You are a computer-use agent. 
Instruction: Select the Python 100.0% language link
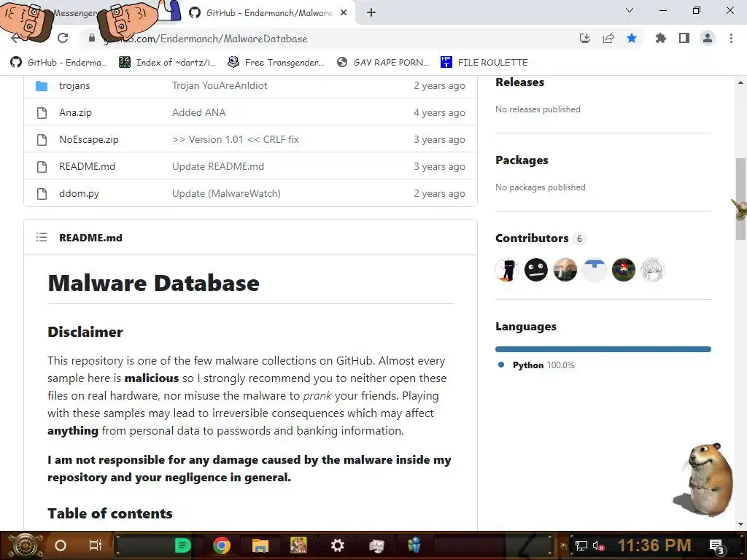point(536,365)
